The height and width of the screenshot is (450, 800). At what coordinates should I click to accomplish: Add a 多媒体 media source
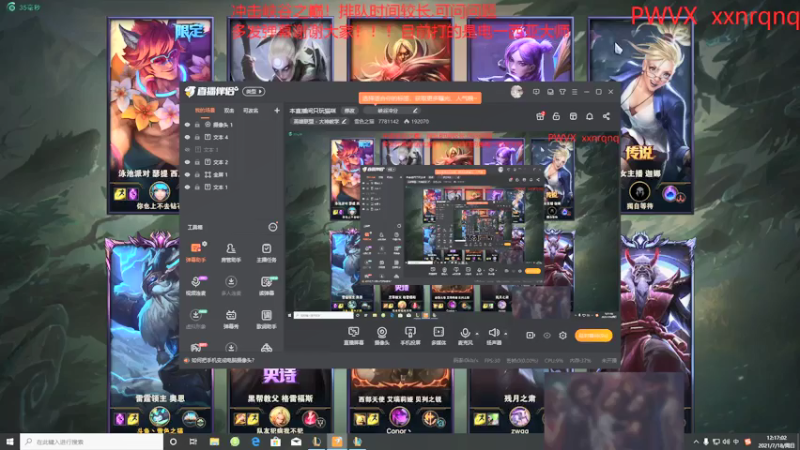tap(438, 336)
